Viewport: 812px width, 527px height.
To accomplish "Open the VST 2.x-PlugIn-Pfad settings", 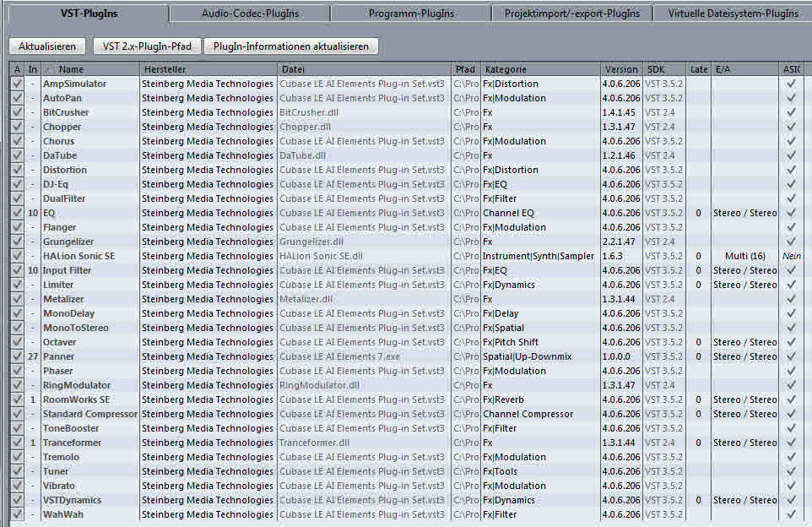I will point(147,46).
